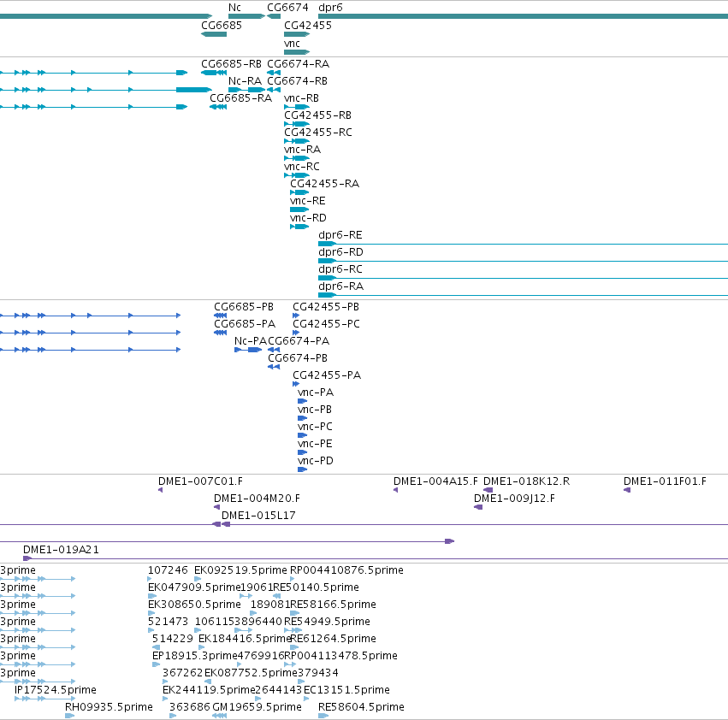Select the RE50140.5prime EST label
This screenshot has height=720, width=728.
316,587
